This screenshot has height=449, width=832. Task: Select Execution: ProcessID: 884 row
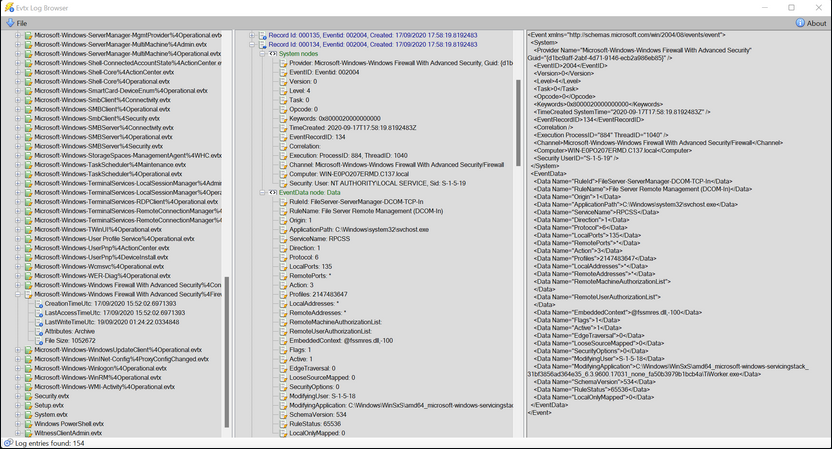[x=348, y=156]
